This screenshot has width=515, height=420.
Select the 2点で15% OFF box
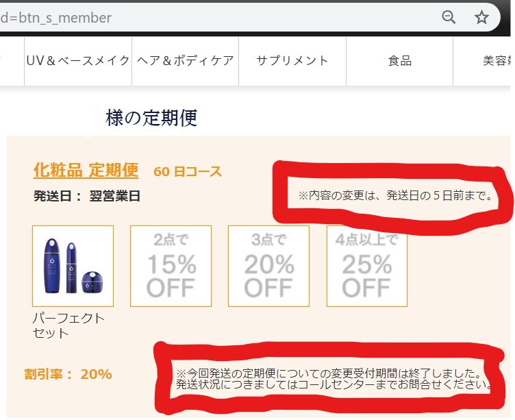point(171,266)
